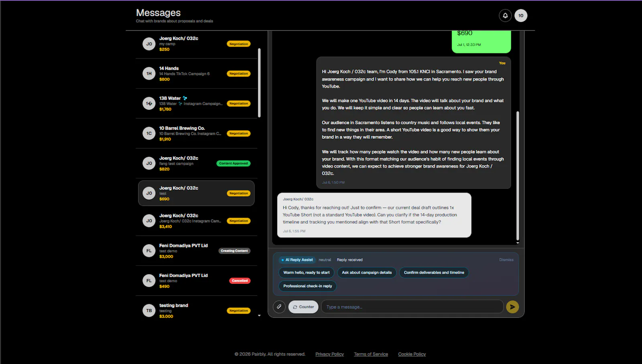Click the Messages page heading
Screen dimensions: 642x364
coord(158,13)
